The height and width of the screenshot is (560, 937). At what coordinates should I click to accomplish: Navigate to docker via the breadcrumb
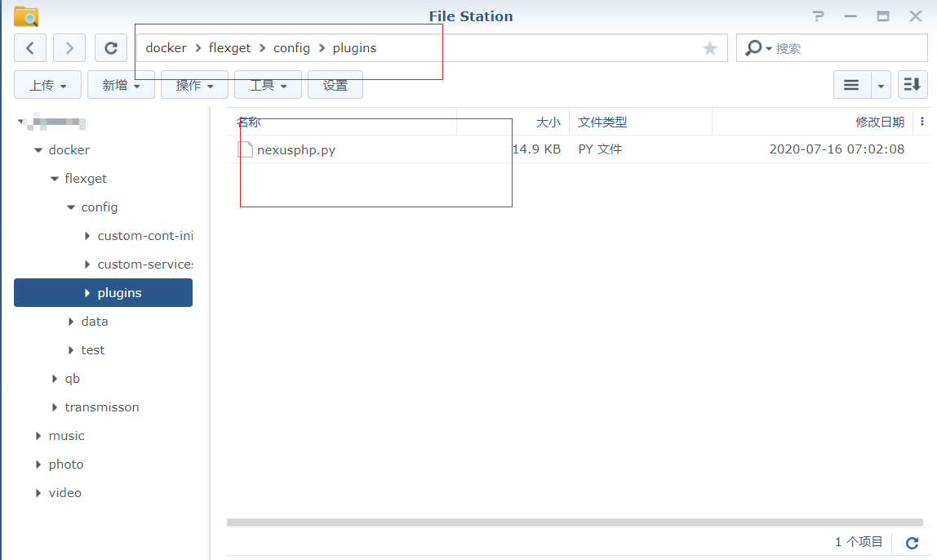click(x=166, y=47)
